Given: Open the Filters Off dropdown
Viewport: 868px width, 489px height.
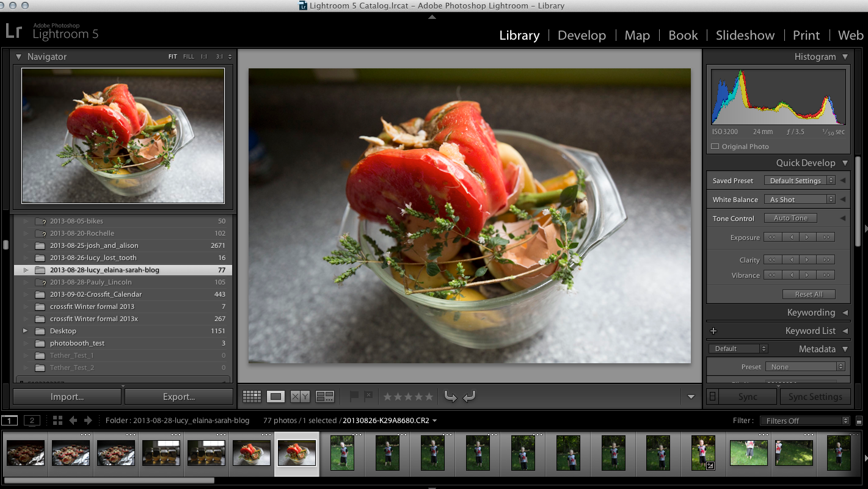Looking at the screenshot, I should pyautogui.click(x=804, y=421).
